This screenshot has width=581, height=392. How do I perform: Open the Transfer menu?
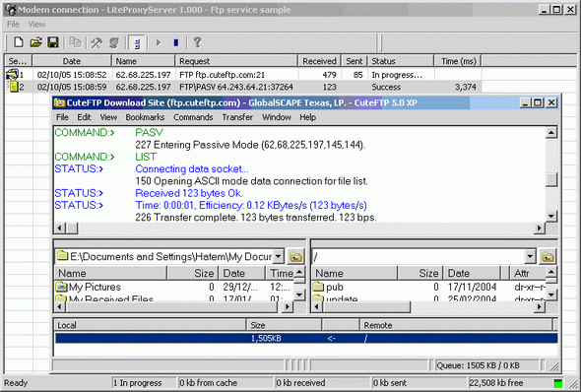(237, 117)
